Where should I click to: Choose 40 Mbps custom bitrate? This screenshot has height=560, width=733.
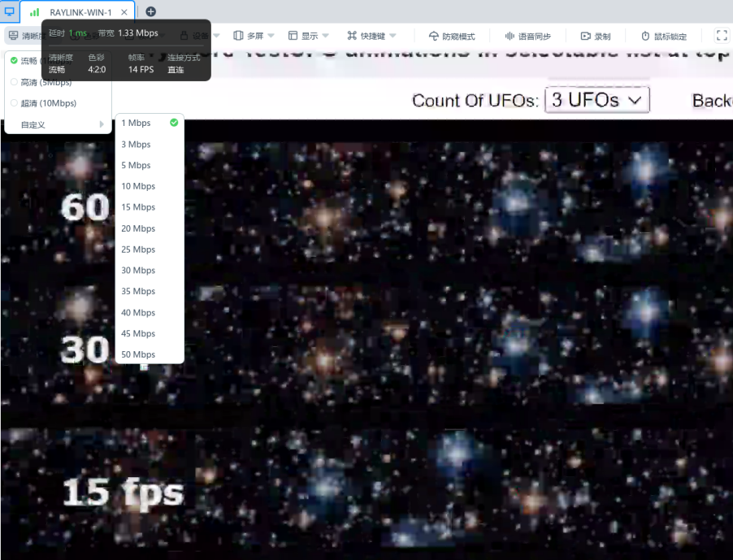[x=150, y=313]
